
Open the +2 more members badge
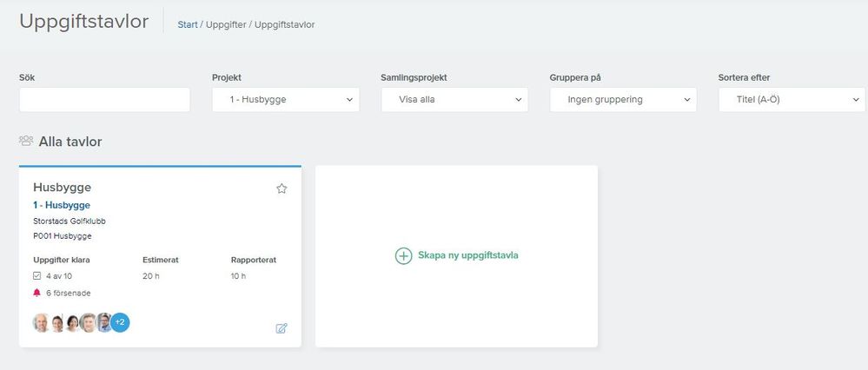click(x=120, y=322)
